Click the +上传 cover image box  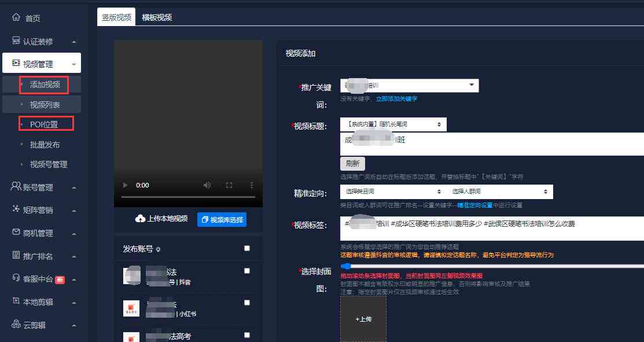point(363,319)
